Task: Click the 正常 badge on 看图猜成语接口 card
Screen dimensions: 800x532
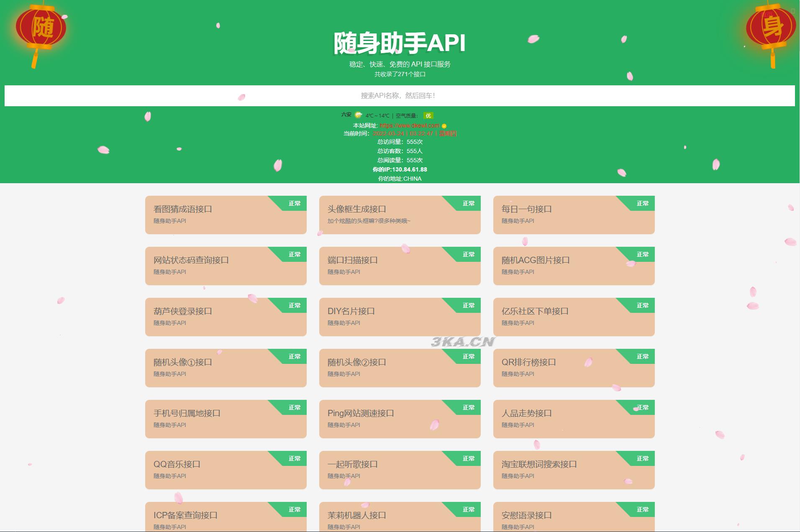Action: [x=294, y=203]
